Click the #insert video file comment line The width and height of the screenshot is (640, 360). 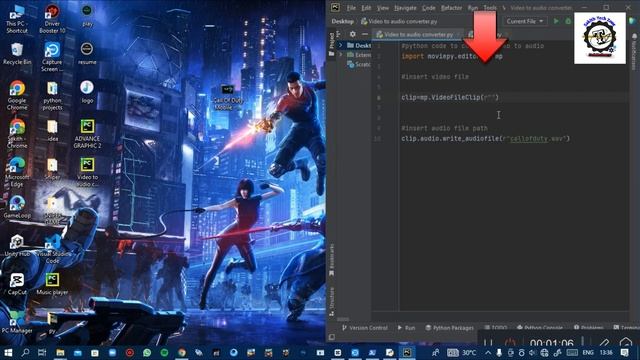435,77
